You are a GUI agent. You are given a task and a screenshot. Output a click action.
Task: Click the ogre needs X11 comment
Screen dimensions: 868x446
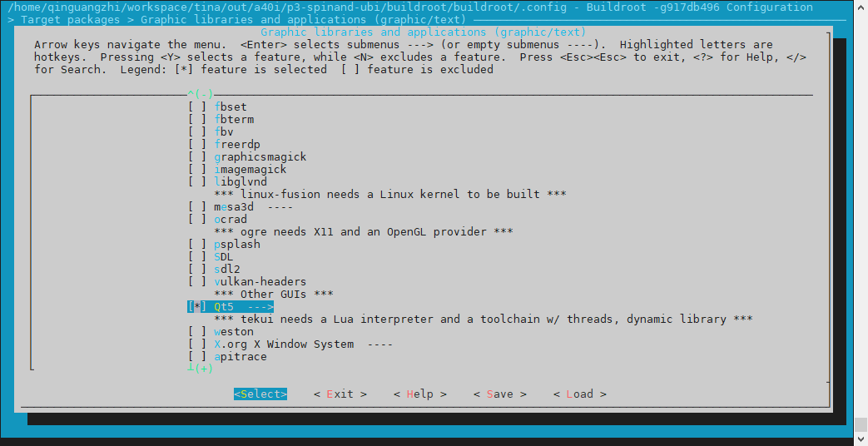point(364,232)
